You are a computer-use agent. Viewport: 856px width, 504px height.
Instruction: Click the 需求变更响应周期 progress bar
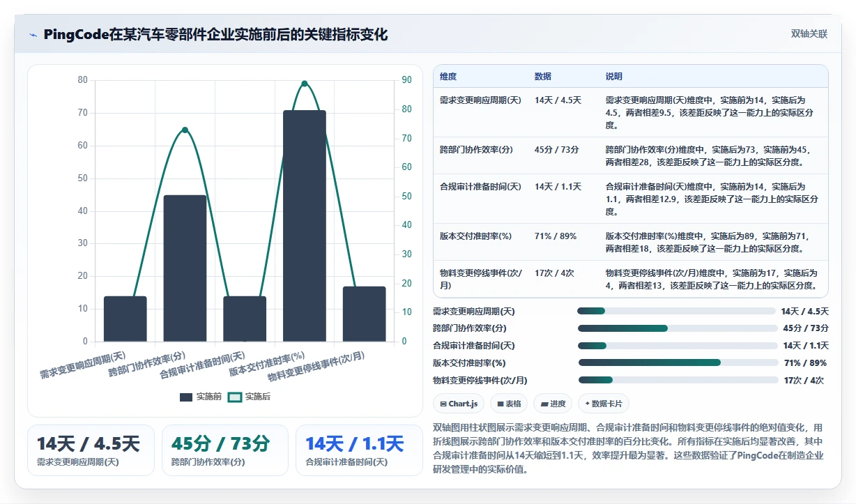tap(676, 311)
